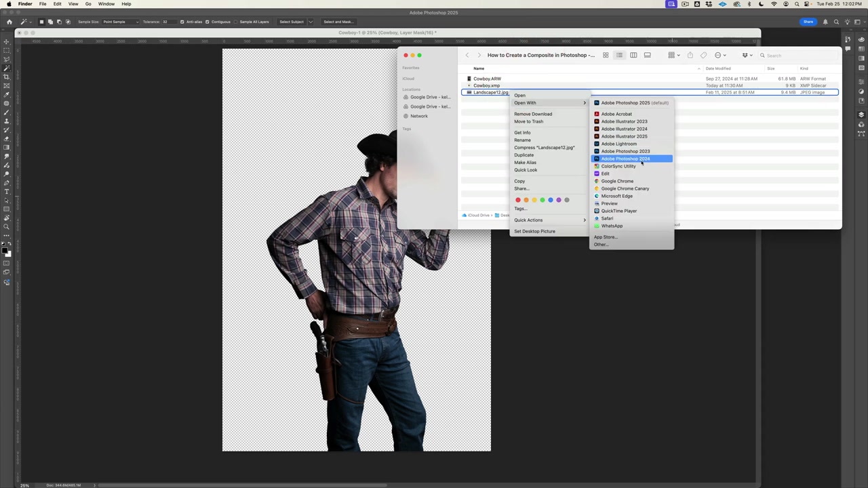Click the blue Share button
Viewport: 868px width, 488px height.
pos(808,22)
